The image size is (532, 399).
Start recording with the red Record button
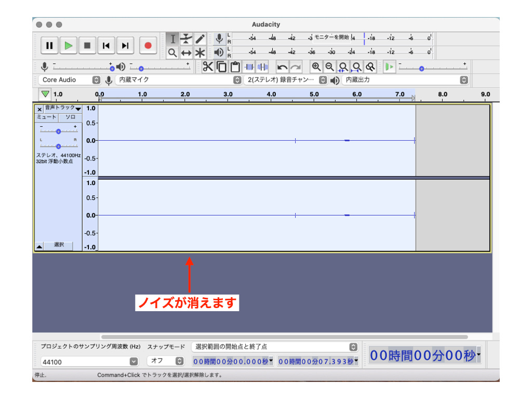(148, 46)
